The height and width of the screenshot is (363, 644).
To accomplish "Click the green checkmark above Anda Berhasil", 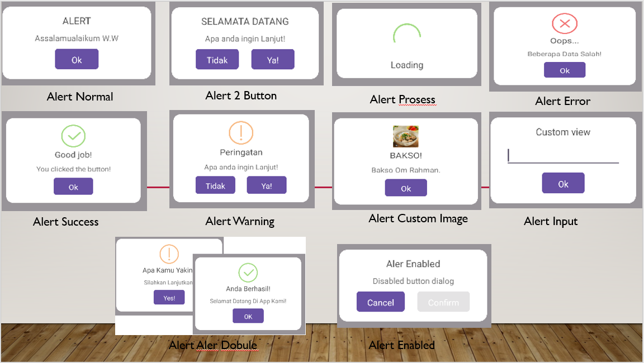I will (248, 273).
